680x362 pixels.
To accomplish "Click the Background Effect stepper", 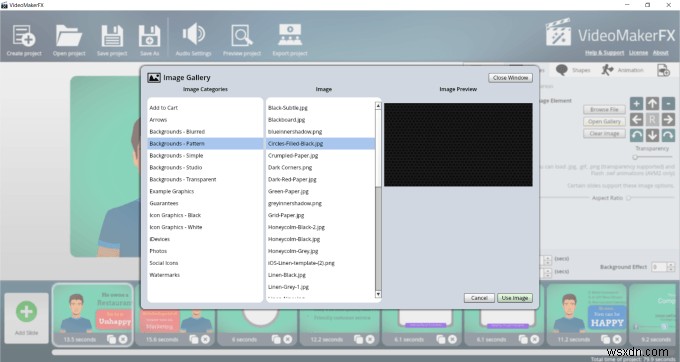I will pyautogui.click(x=670, y=267).
